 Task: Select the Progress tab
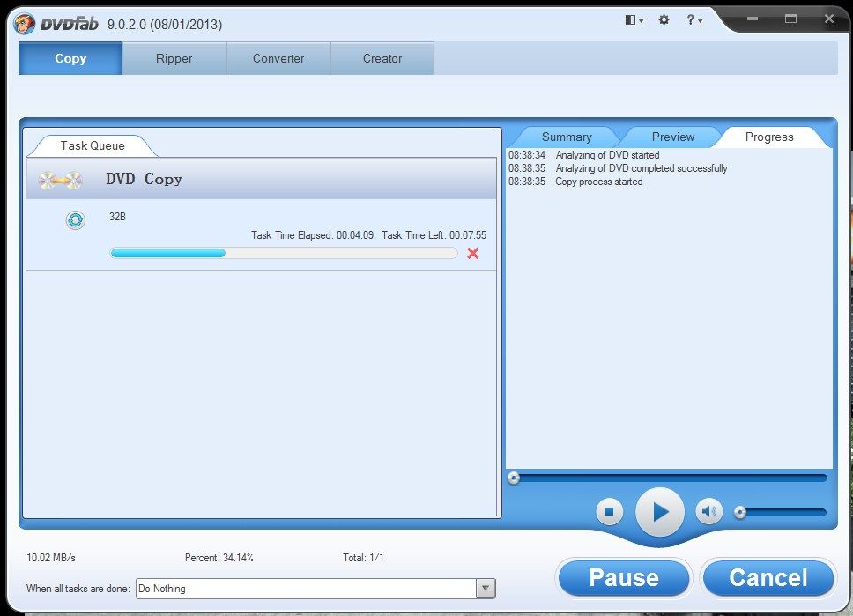[x=769, y=137]
